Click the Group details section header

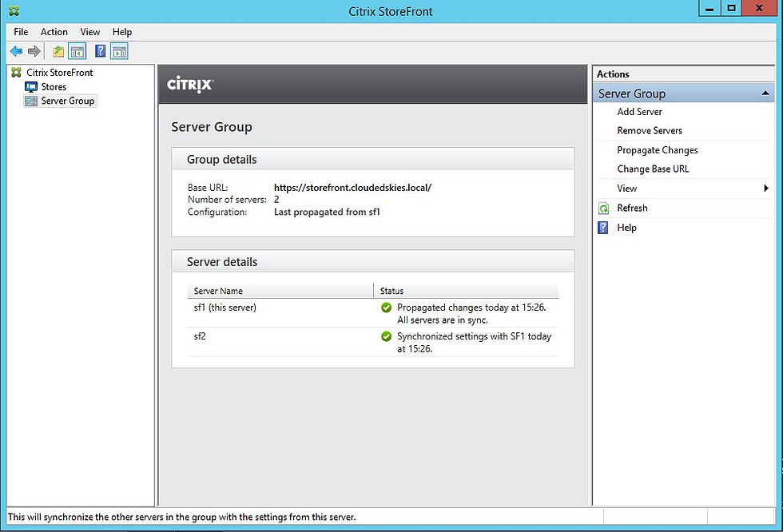click(x=373, y=160)
